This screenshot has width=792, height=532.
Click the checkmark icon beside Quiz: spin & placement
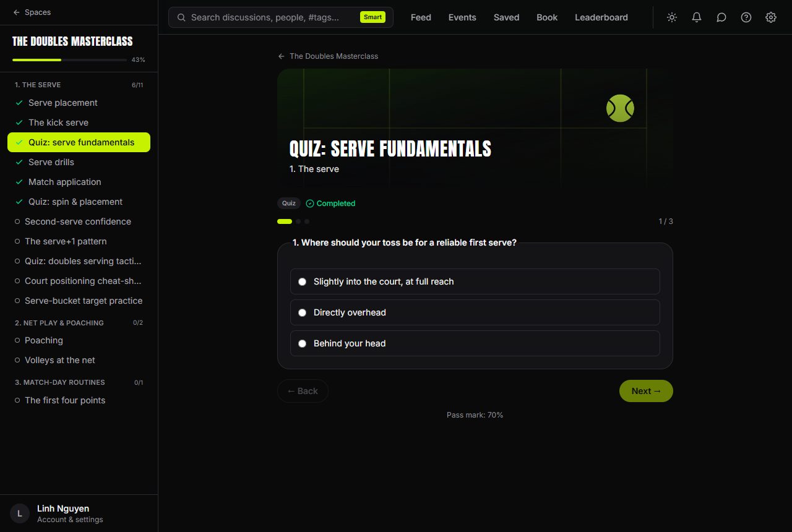pos(19,202)
